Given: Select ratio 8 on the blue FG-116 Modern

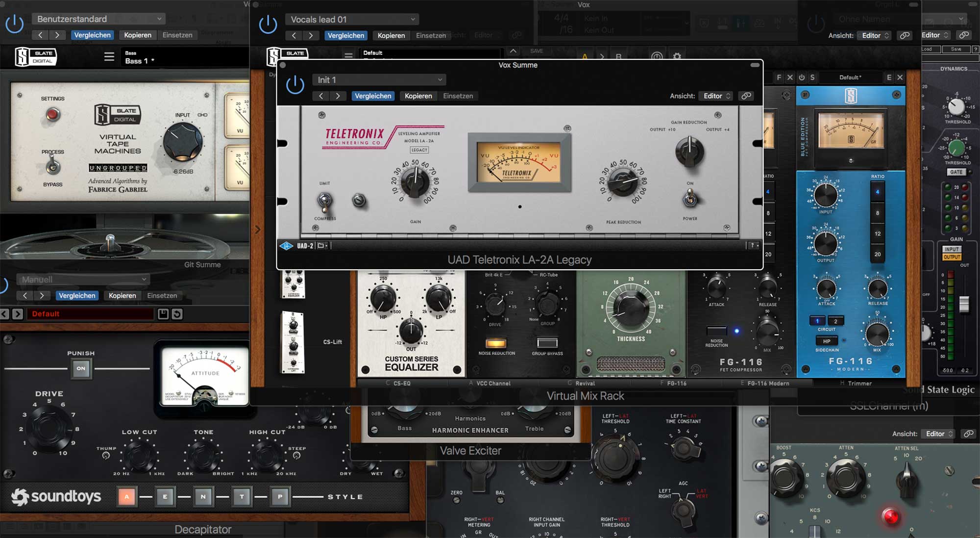Looking at the screenshot, I should tap(878, 213).
